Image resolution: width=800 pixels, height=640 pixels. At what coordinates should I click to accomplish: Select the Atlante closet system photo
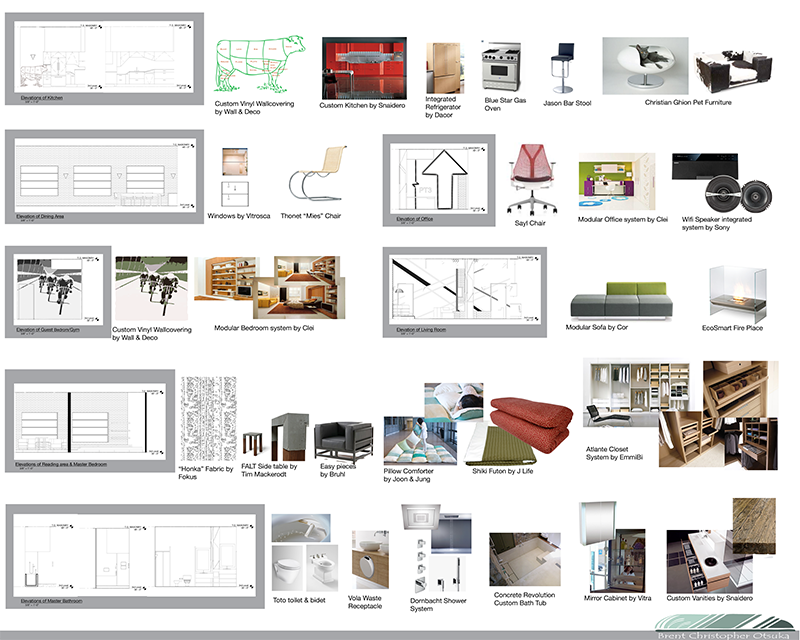[x=637, y=393]
